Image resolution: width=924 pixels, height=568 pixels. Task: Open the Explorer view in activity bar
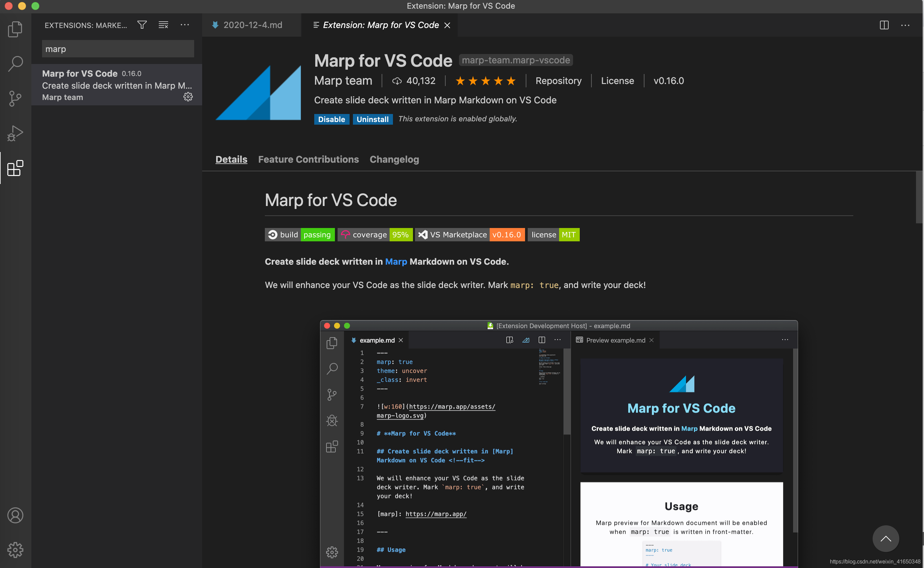(x=15, y=29)
